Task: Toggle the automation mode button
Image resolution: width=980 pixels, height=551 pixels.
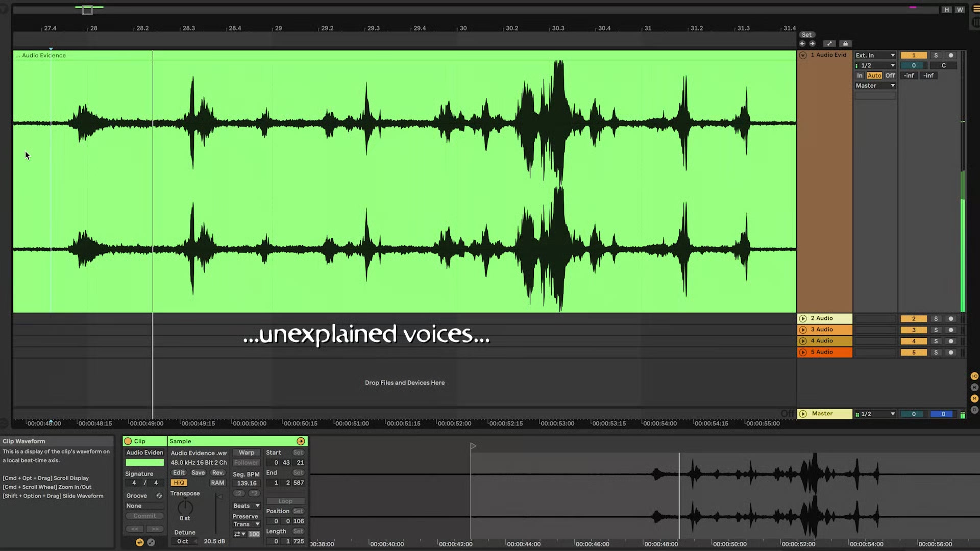Action: pyautogui.click(x=829, y=44)
